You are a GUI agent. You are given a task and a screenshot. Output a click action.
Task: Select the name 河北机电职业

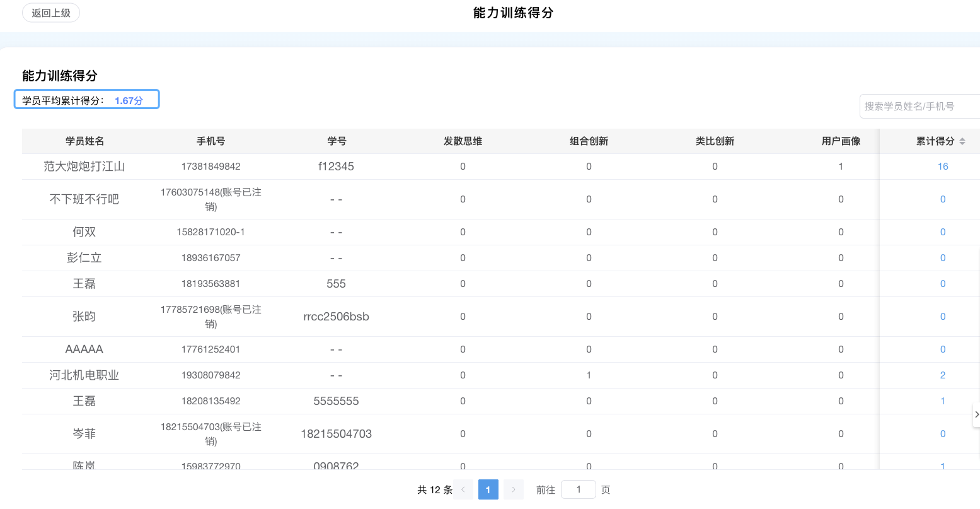tap(84, 375)
